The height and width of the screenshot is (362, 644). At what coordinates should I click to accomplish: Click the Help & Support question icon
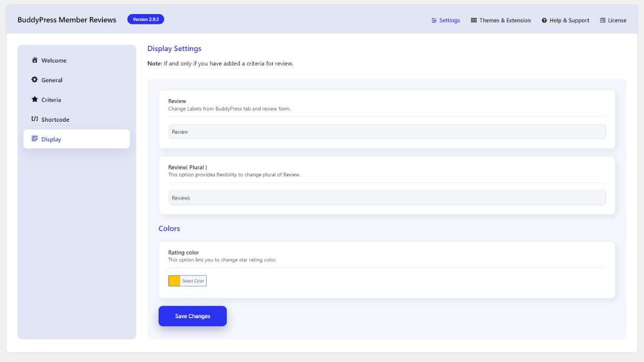(x=544, y=20)
